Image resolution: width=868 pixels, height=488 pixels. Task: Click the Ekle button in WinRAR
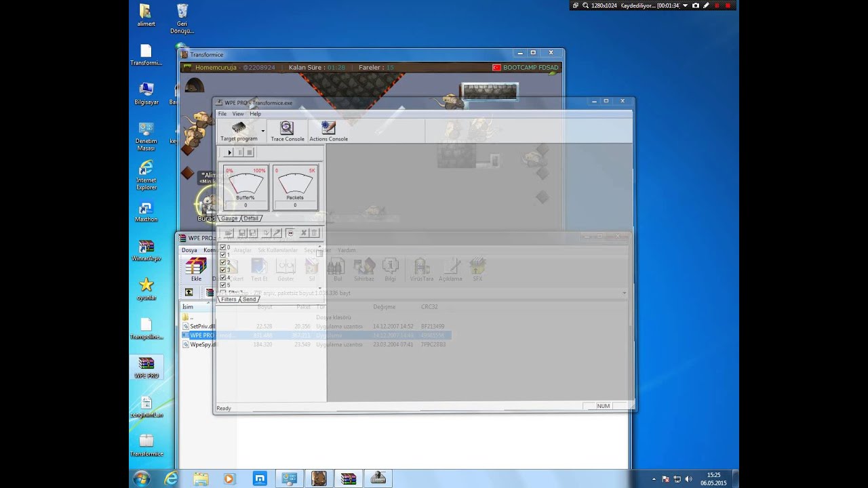(x=196, y=269)
